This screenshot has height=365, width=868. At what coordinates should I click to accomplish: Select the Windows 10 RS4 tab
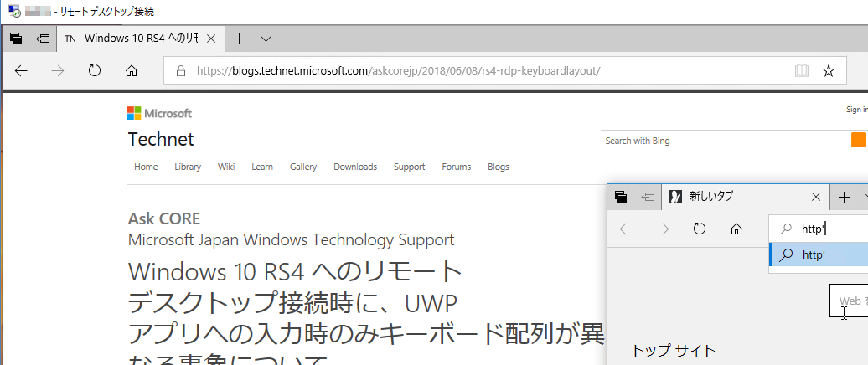point(141,39)
